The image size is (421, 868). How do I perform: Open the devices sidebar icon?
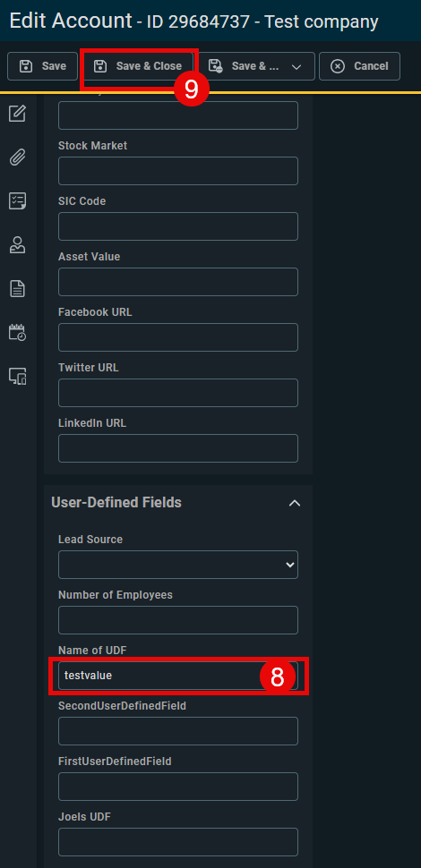click(x=18, y=377)
